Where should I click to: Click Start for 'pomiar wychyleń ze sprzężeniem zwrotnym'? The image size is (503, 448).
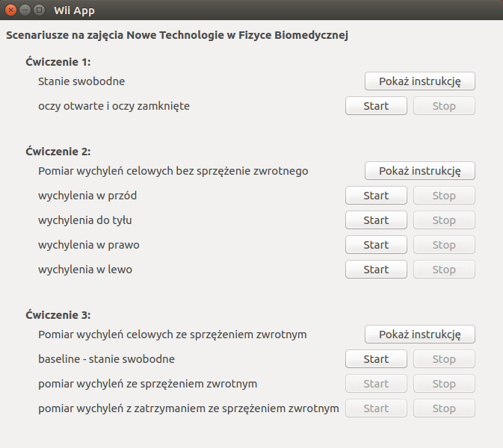coord(376,383)
